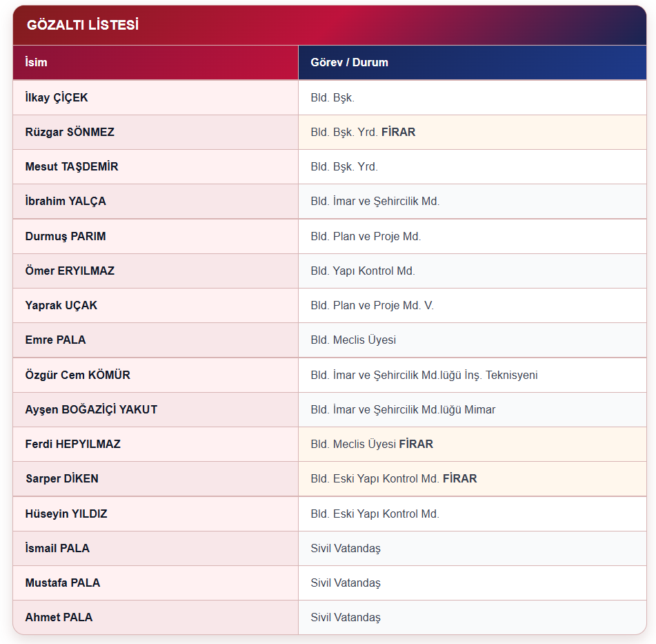Image resolution: width=656 pixels, height=644 pixels.
Task: Click the name Ayşen BOĞAZİÇİ YAKUT
Action: click(91, 409)
